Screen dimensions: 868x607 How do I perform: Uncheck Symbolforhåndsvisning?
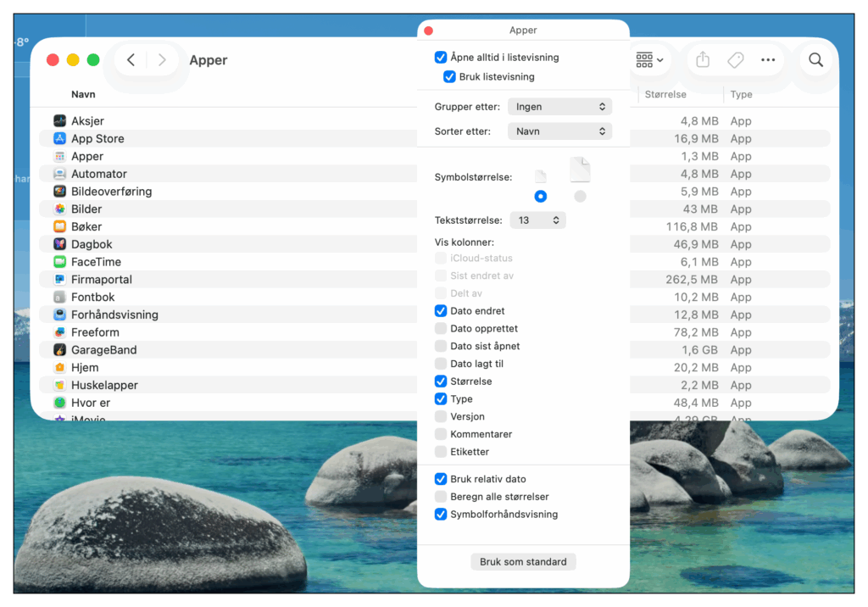441,515
